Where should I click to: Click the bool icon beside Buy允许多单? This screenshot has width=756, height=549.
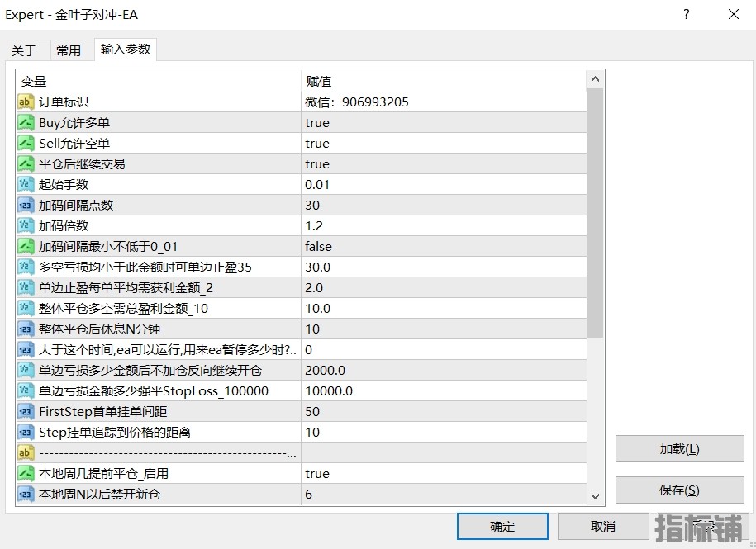point(26,122)
